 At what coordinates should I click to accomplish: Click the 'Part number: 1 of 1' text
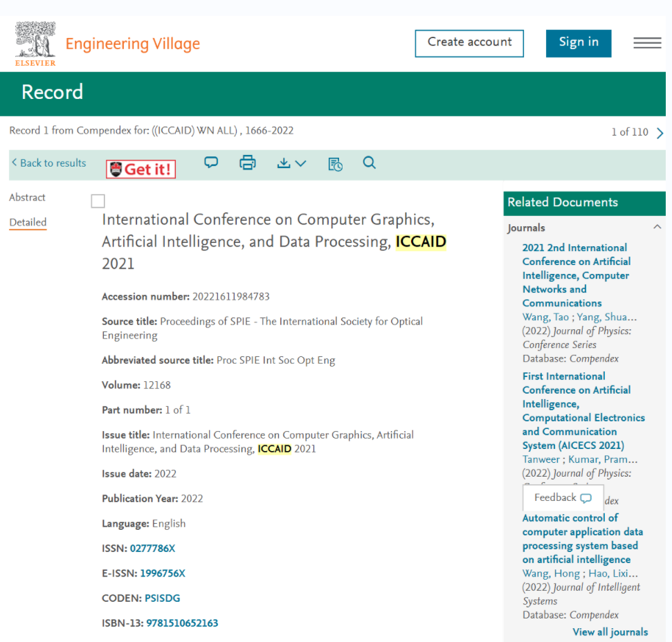point(146,410)
